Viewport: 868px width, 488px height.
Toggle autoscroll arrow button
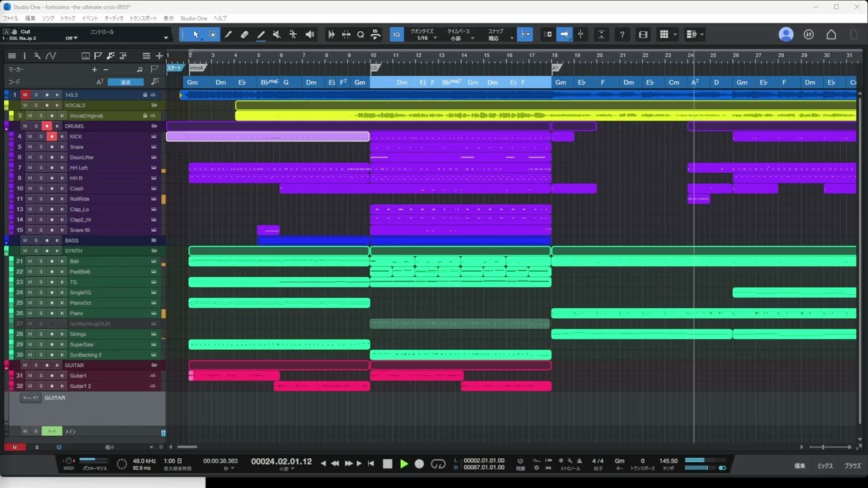click(564, 35)
